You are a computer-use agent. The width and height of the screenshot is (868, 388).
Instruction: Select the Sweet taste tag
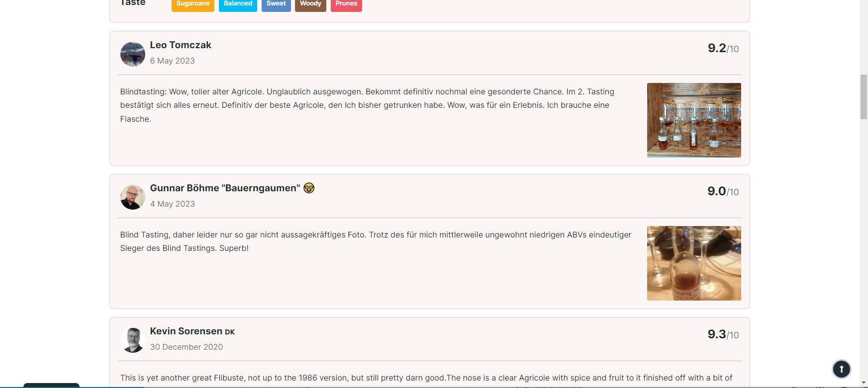[x=276, y=4]
